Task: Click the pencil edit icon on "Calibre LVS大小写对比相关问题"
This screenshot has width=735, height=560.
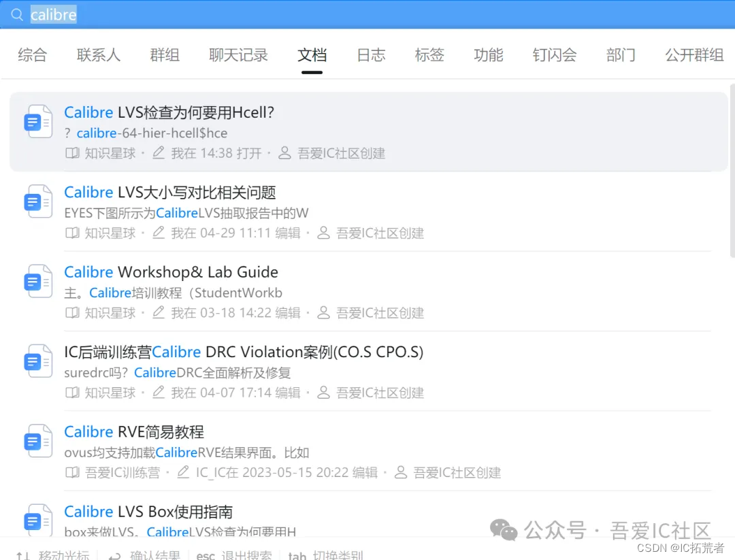Action: click(158, 233)
